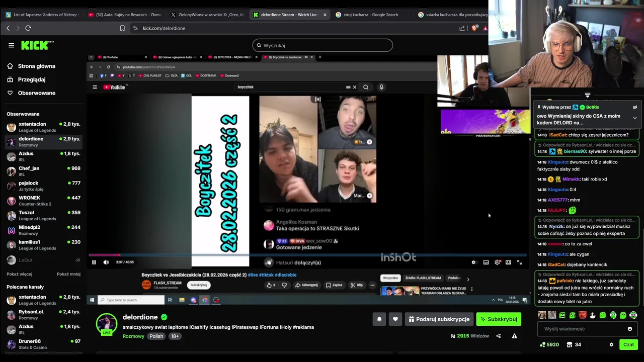Click the dislike thumb in the streamed YouTube
The width and height of the screenshot is (644, 362).
(x=284, y=285)
